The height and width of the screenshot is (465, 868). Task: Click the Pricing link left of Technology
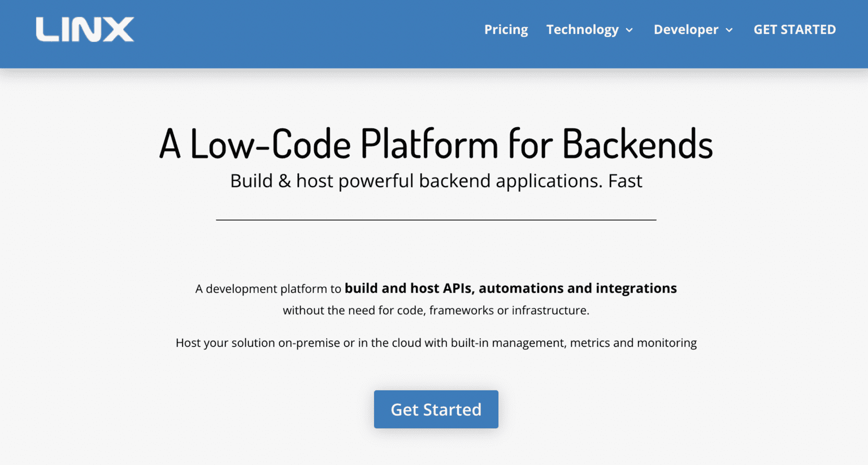point(506,29)
